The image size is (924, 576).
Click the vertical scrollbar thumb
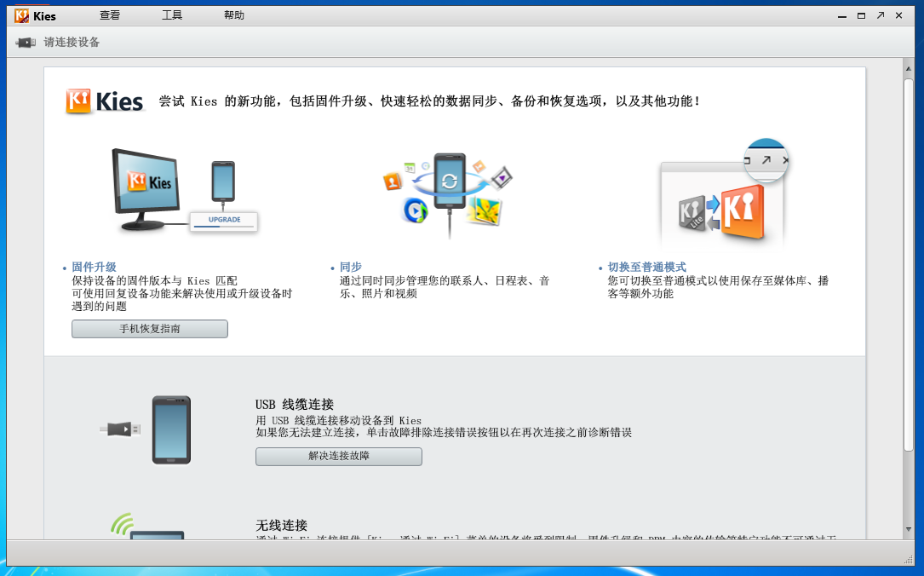(x=908, y=264)
